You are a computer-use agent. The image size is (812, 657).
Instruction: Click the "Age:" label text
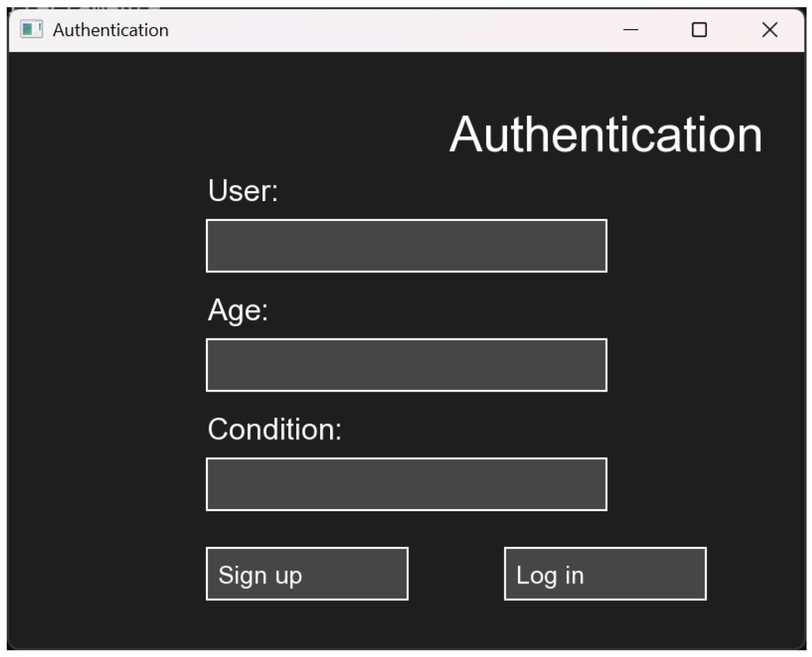click(238, 310)
